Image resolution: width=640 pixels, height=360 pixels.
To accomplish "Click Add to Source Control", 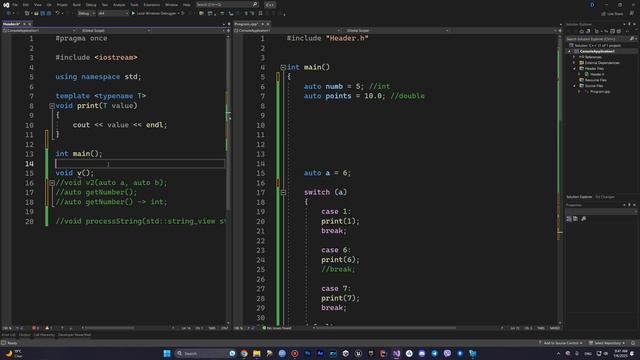I will pyautogui.click(x=561, y=343).
